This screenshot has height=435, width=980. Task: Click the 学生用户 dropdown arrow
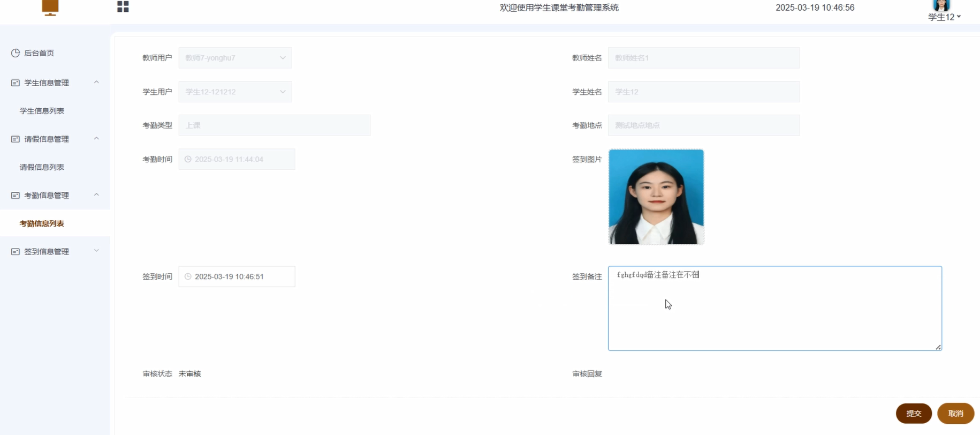click(283, 92)
